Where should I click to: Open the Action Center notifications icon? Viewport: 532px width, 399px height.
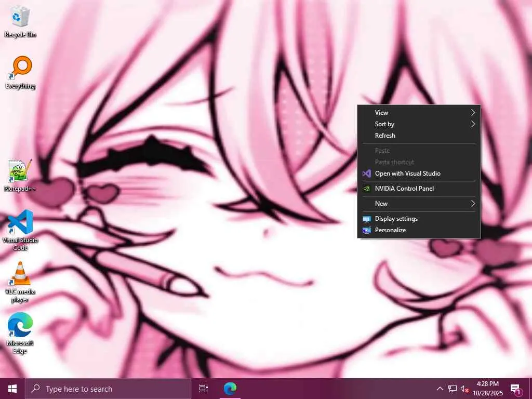click(x=515, y=389)
